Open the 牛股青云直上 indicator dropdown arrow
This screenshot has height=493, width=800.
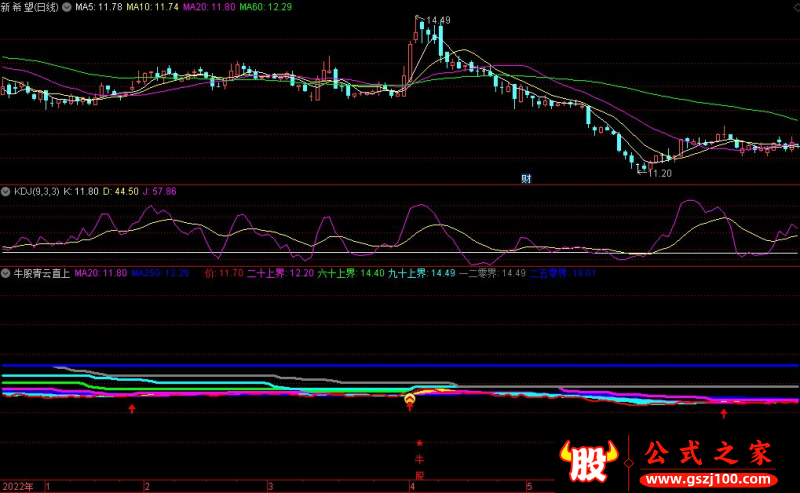[x=6, y=272]
